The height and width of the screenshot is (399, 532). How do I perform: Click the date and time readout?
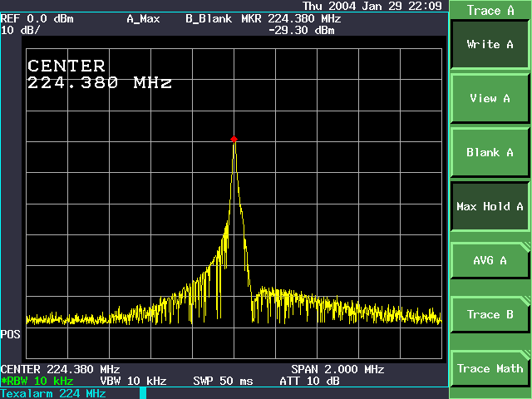[372, 6]
